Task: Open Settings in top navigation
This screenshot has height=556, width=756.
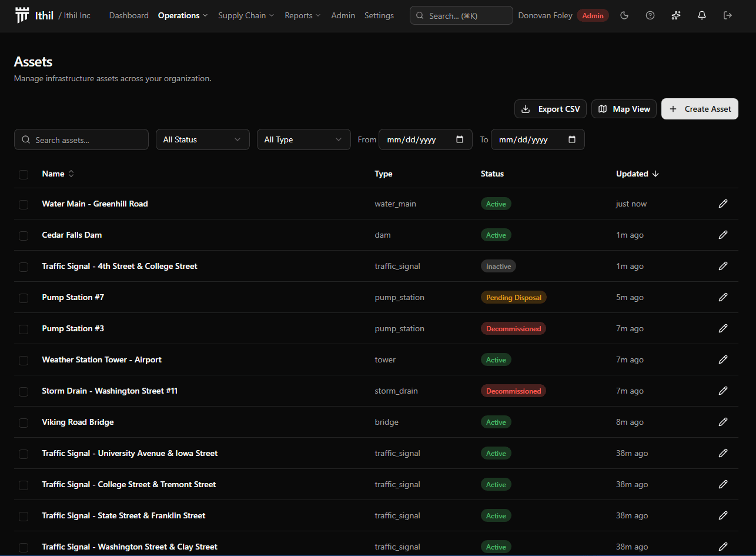Action: [x=379, y=15]
